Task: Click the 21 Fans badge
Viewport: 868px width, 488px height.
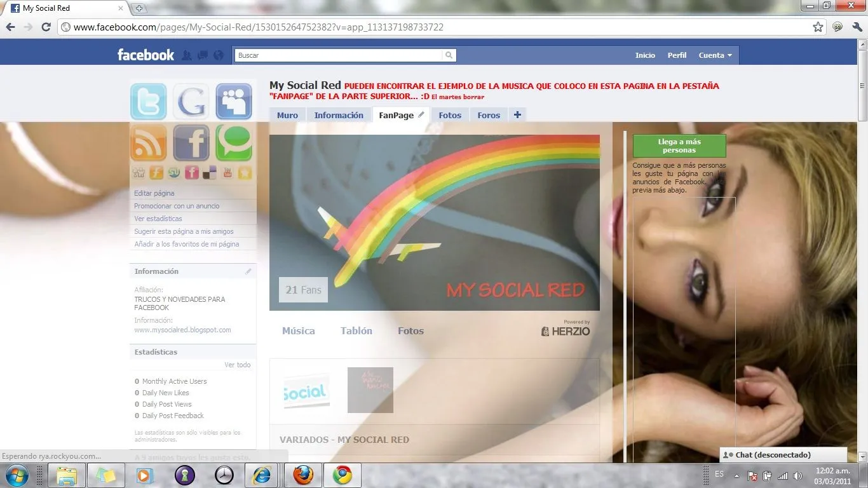Action: pyautogui.click(x=304, y=290)
